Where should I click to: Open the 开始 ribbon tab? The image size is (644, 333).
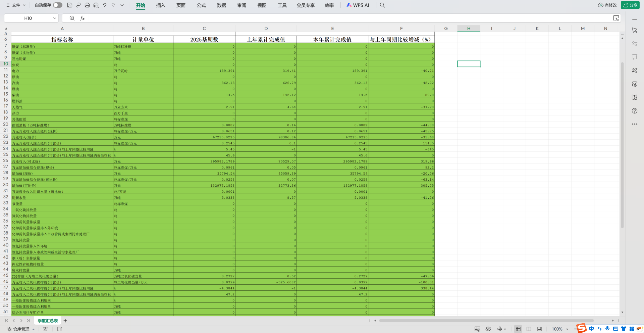[141, 5]
